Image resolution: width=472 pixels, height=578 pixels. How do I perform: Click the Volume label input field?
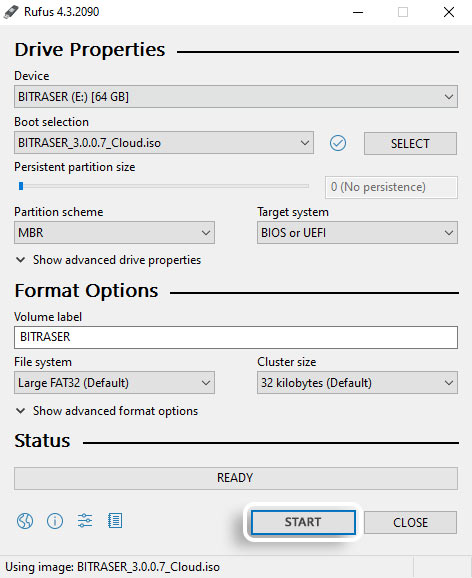pos(236,337)
